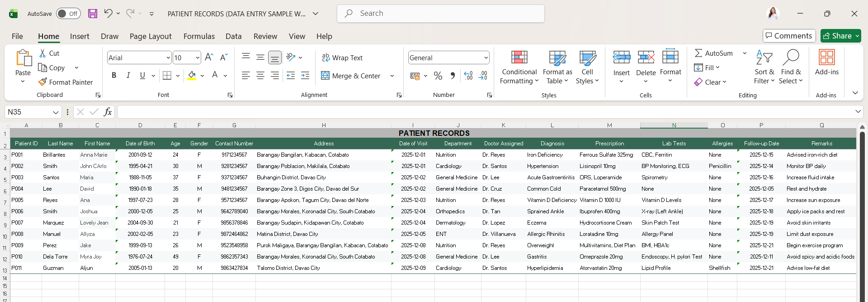Open the font name dropdown showing Arial
This screenshot has width=868, height=302.
168,58
